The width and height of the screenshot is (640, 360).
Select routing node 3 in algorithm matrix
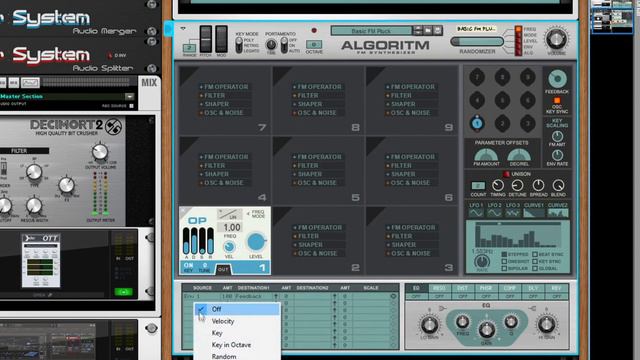(527, 123)
